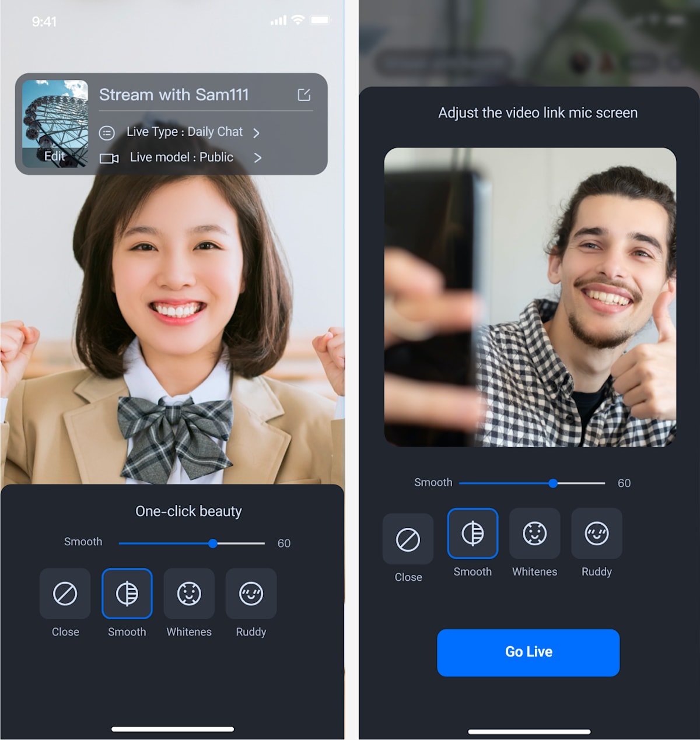Tap the Wi-Fi status icon

(x=298, y=20)
